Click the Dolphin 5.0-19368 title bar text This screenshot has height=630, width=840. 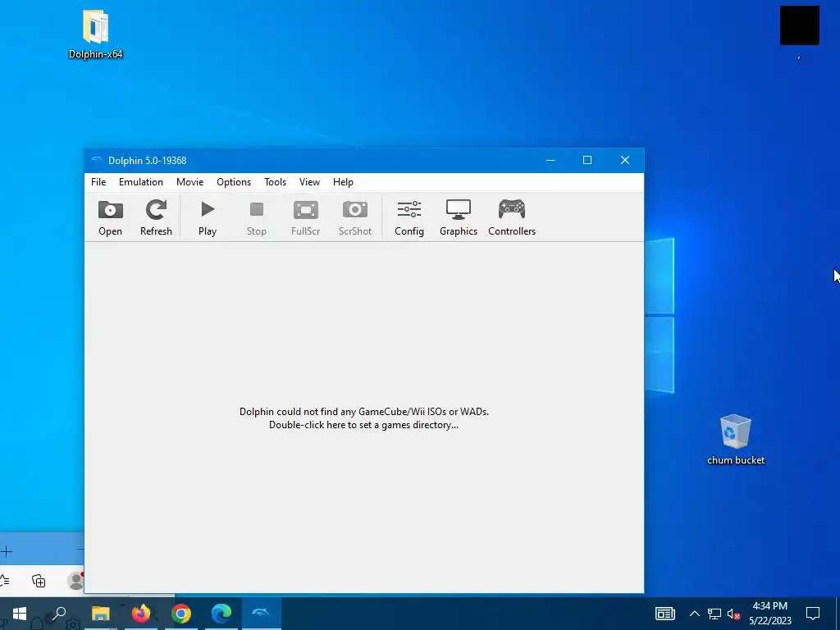148,161
